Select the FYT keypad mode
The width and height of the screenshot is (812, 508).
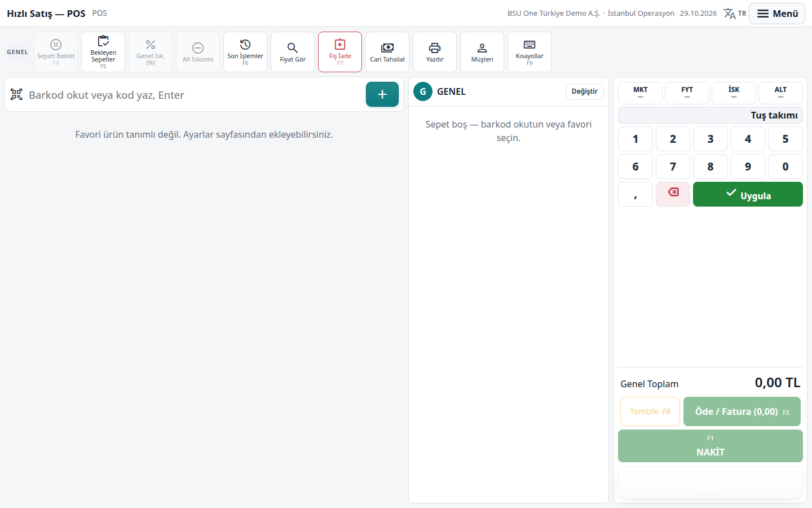[687, 93]
